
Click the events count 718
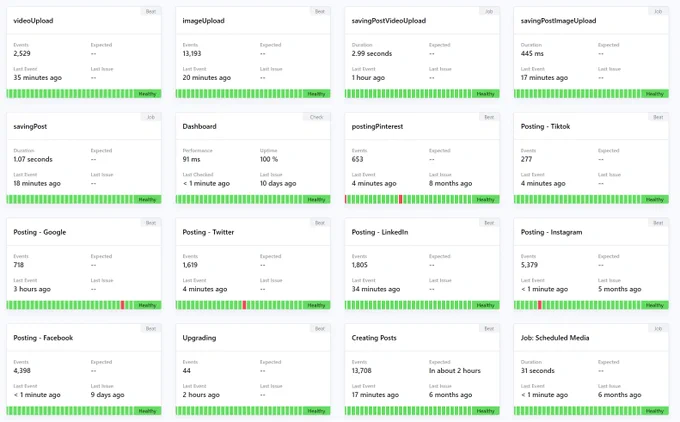[19, 265]
